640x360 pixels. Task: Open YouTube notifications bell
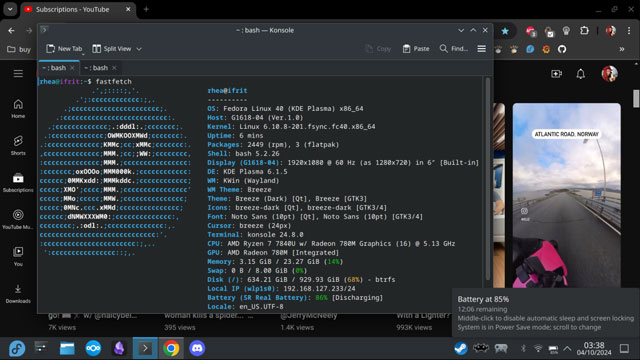[x=580, y=74]
